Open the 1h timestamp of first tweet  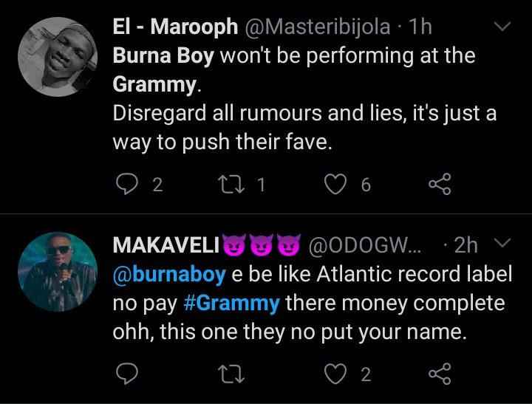[x=420, y=28]
